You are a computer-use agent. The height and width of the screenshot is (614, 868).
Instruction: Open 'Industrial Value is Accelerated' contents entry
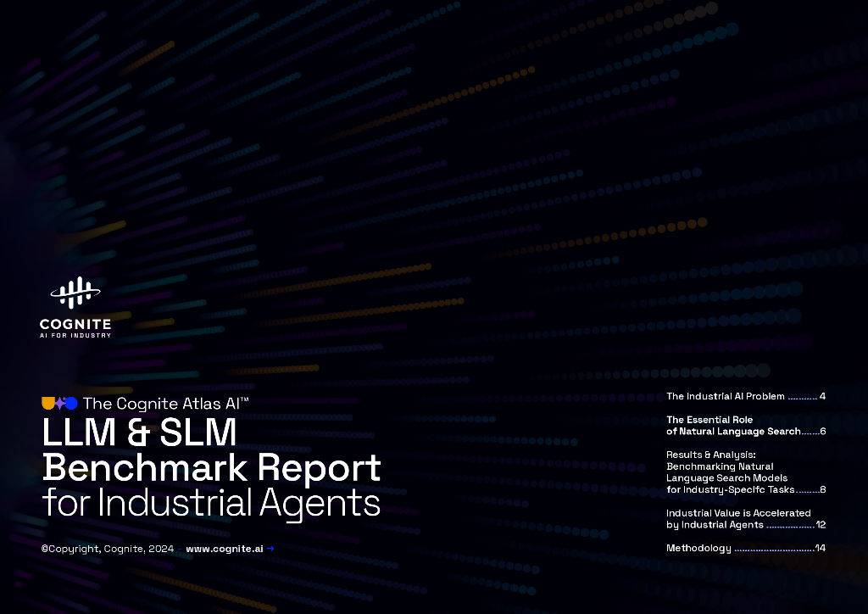[x=746, y=519]
